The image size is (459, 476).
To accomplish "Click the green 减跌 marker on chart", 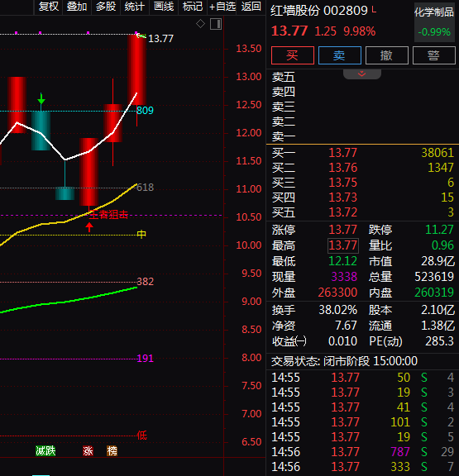I will [45, 451].
